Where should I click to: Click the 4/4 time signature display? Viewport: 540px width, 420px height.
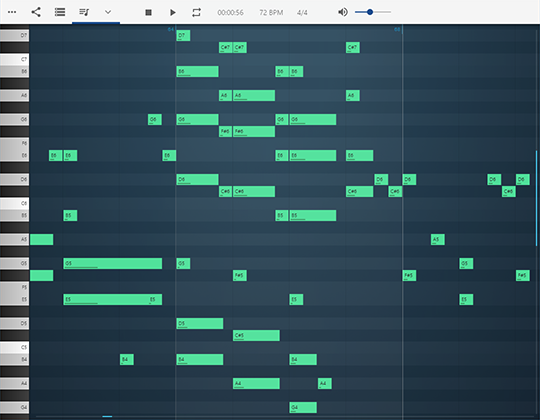pyautogui.click(x=302, y=12)
